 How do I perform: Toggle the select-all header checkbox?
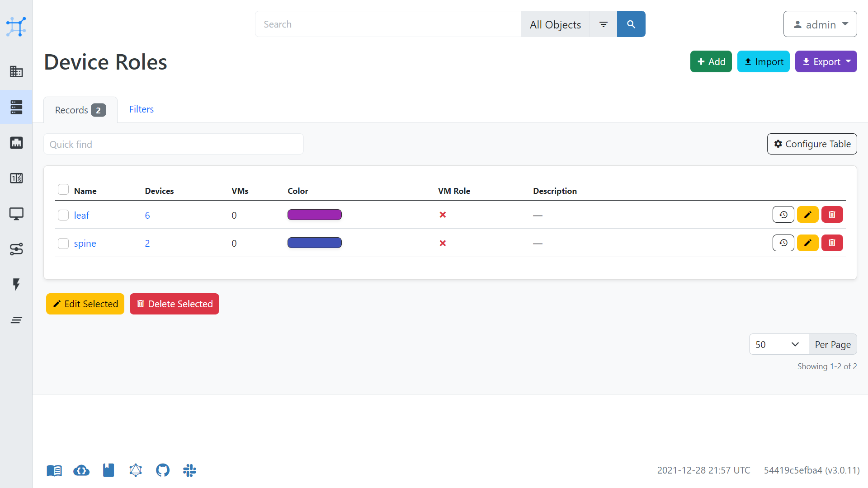click(63, 190)
